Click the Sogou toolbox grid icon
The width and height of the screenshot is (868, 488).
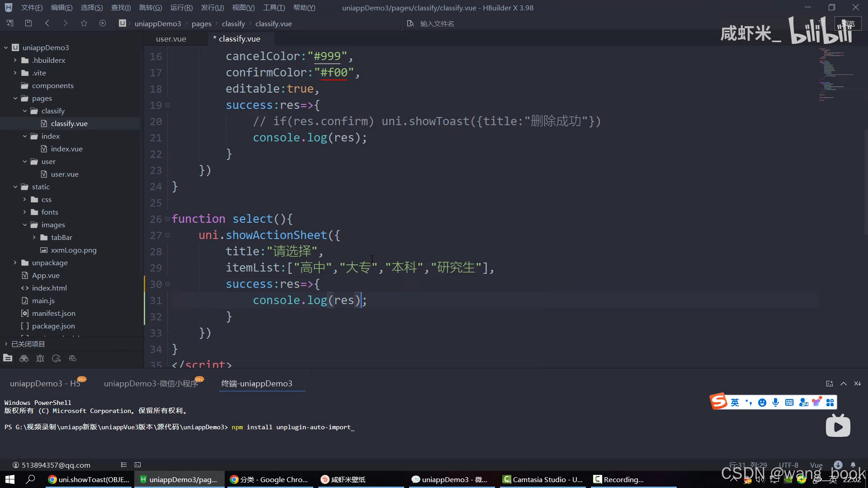point(830,403)
